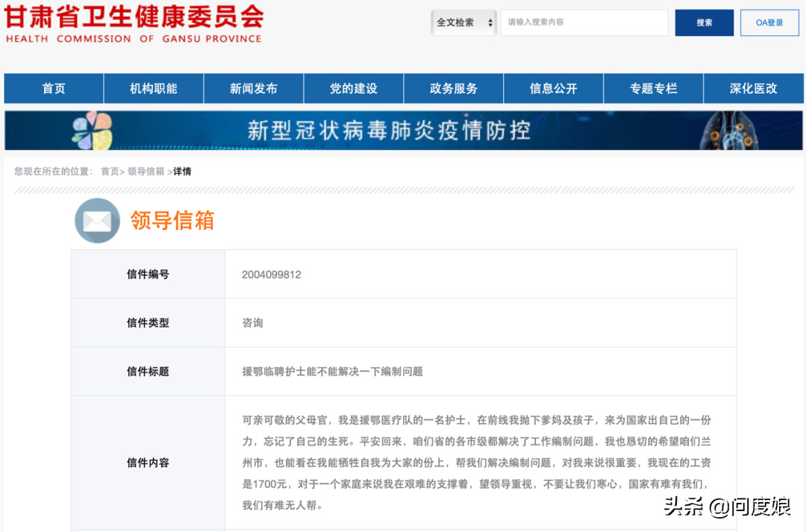Open the 专题专栏 section
This screenshot has height=532, width=806.
pyautogui.click(x=653, y=88)
